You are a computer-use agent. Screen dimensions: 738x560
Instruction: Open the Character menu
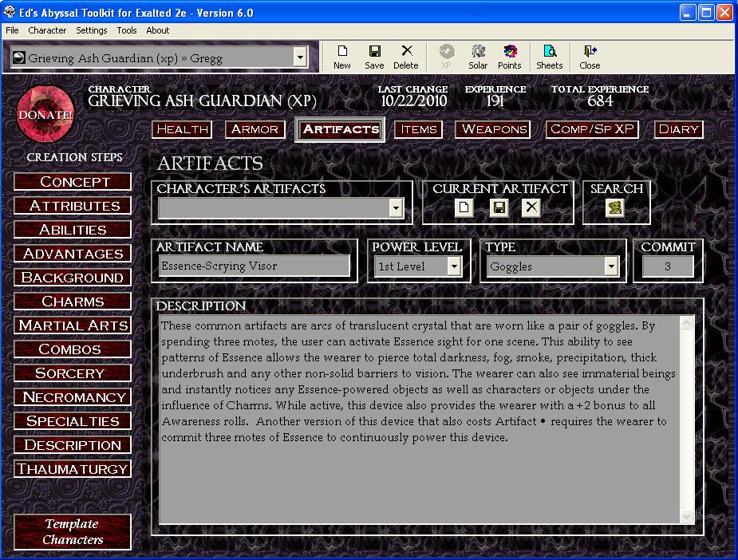(x=47, y=30)
